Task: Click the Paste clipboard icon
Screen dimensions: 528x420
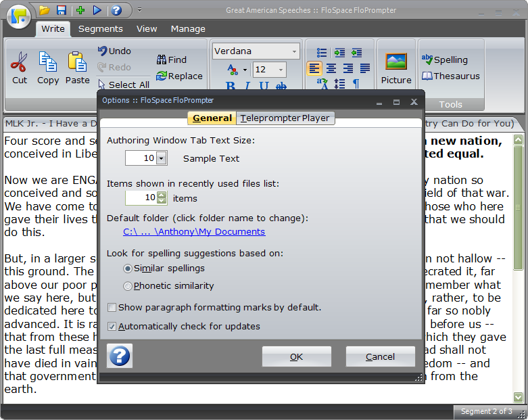Action: (78, 62)
